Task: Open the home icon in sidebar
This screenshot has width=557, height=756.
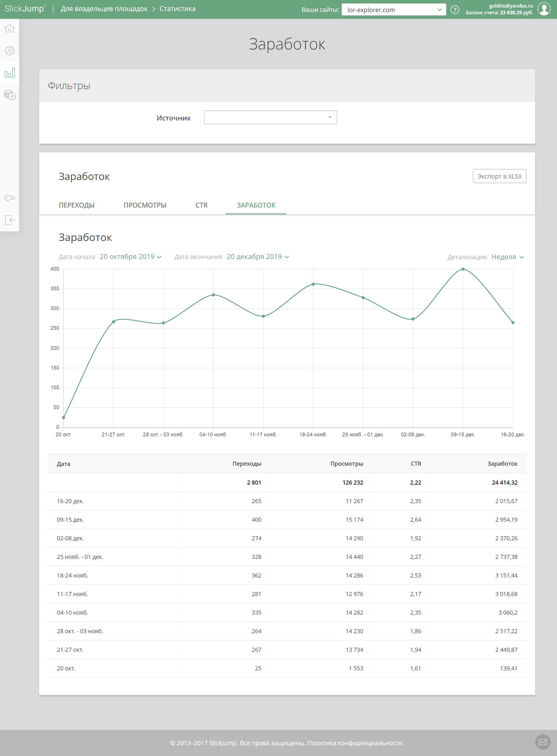Action: coord(10,29)
